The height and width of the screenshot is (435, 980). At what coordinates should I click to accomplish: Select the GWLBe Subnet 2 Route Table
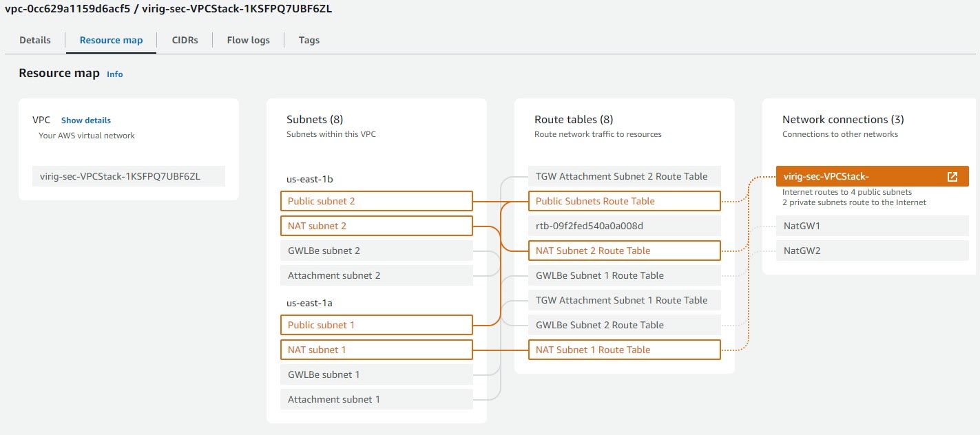coord(623,324)
